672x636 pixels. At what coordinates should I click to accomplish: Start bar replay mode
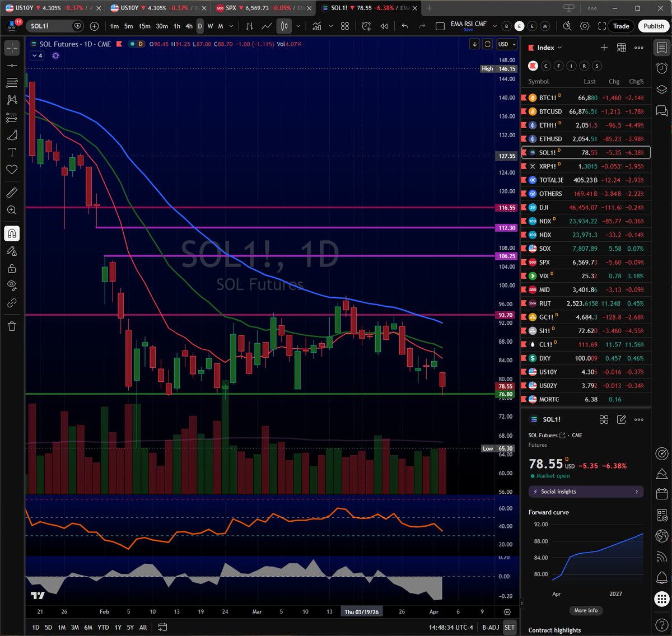click(384, 26)
